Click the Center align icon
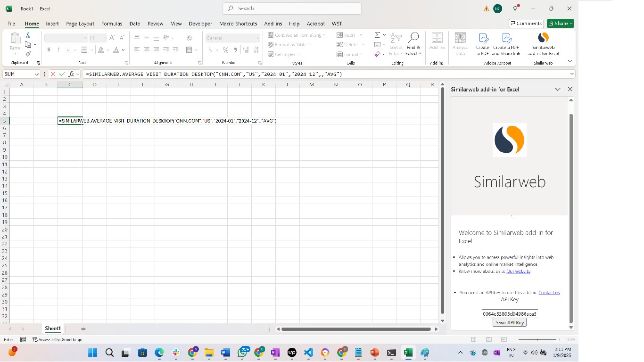This screenshot has height=362, width=644. (x=147, y=50)
